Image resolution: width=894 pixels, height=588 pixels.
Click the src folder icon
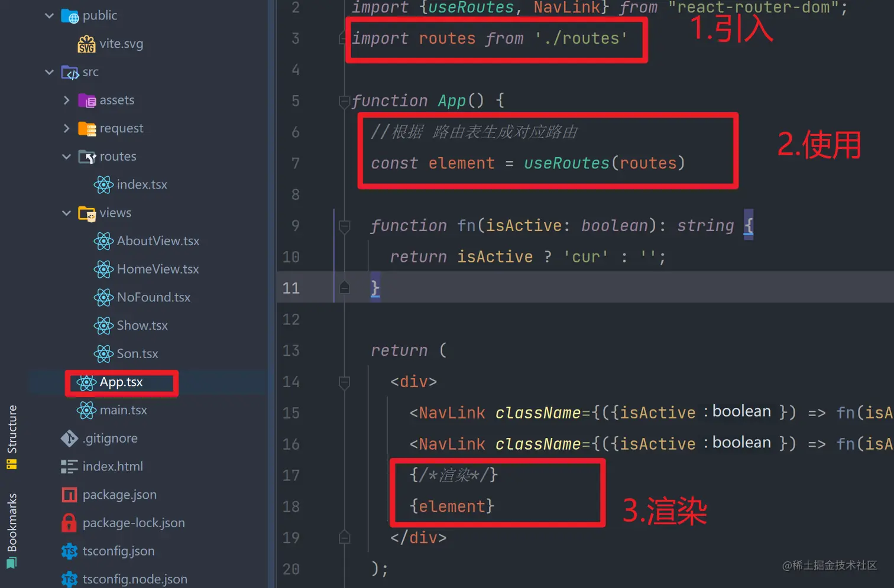70,73
